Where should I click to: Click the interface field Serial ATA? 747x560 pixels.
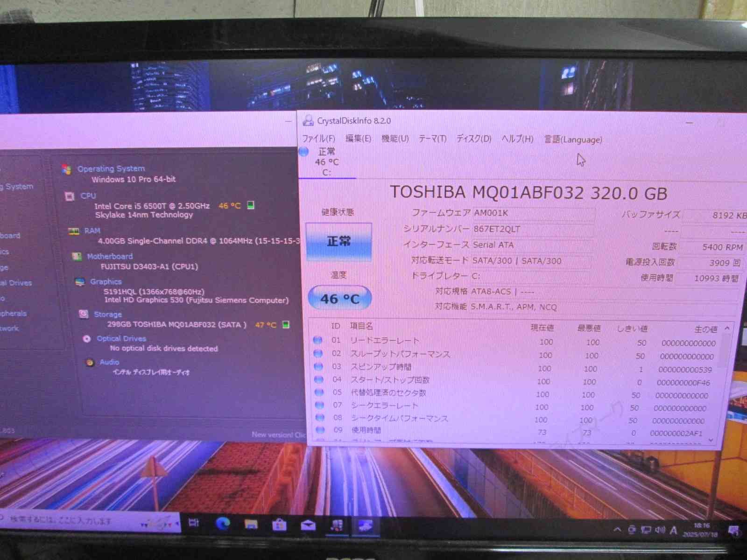(532, 245)
